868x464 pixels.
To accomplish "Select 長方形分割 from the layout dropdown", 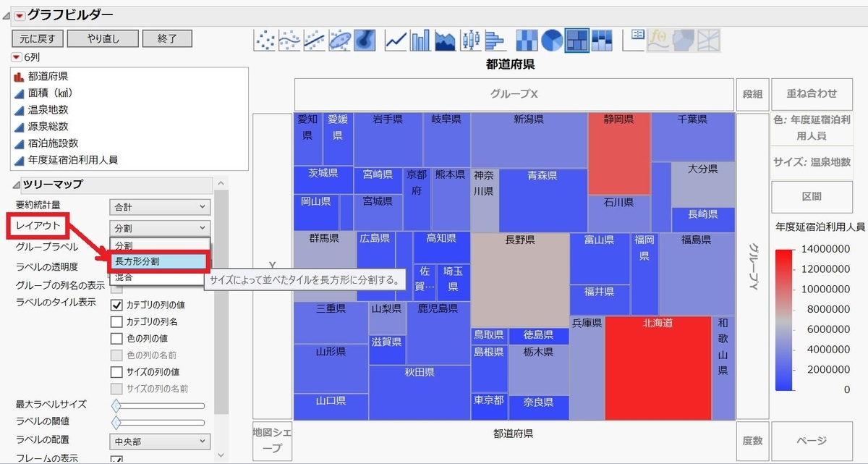I will 158,260.
